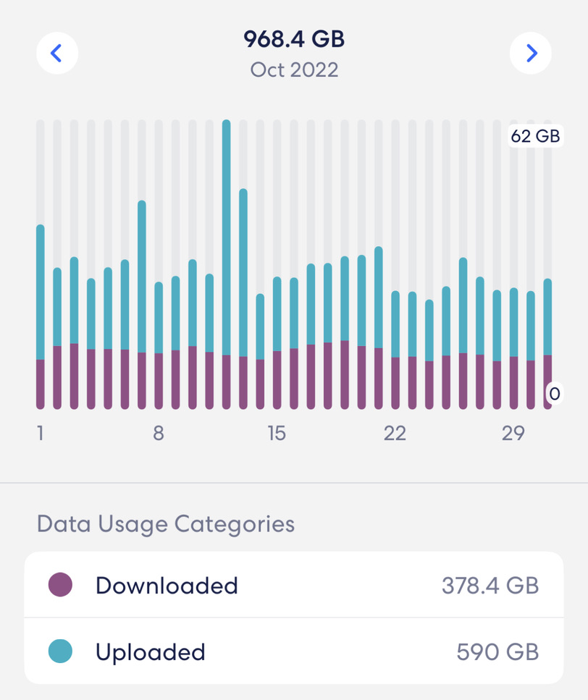Select the Uploaded category row

(x=293, y=651)
